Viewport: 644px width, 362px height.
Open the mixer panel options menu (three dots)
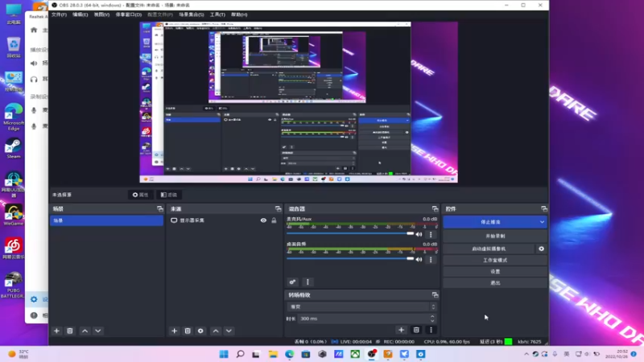click(308, 282)
